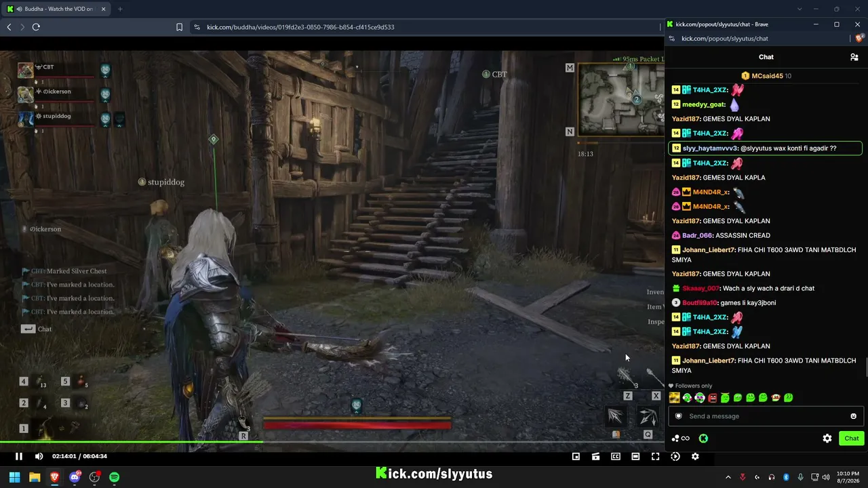Insert the red angry face emote
The height and width of the screenshot is (488, 868).
coord(712,398)
